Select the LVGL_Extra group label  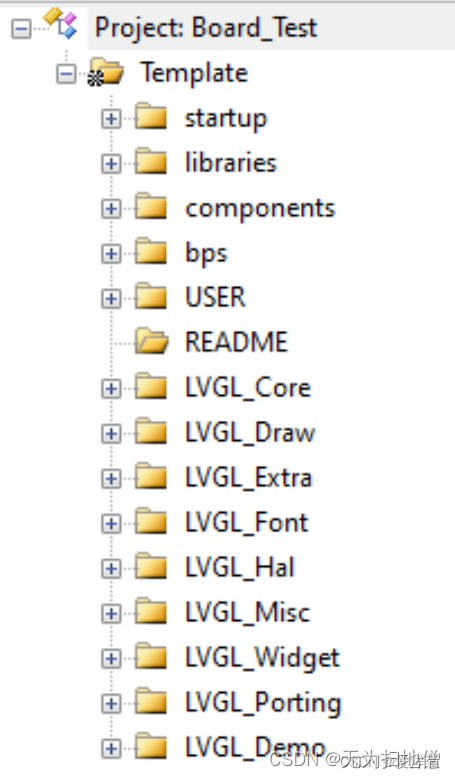(x=249, y=478)
